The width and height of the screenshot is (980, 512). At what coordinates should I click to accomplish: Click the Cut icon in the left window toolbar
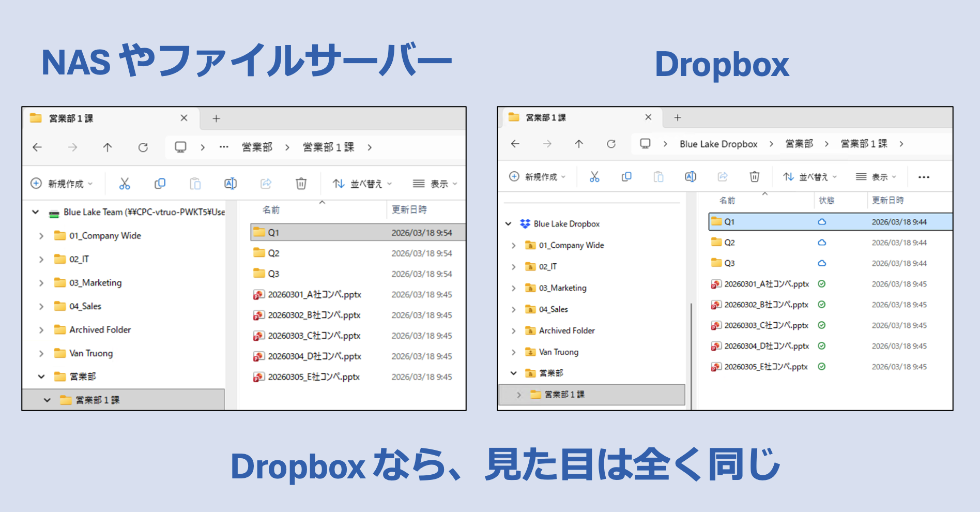coord(124,183)
